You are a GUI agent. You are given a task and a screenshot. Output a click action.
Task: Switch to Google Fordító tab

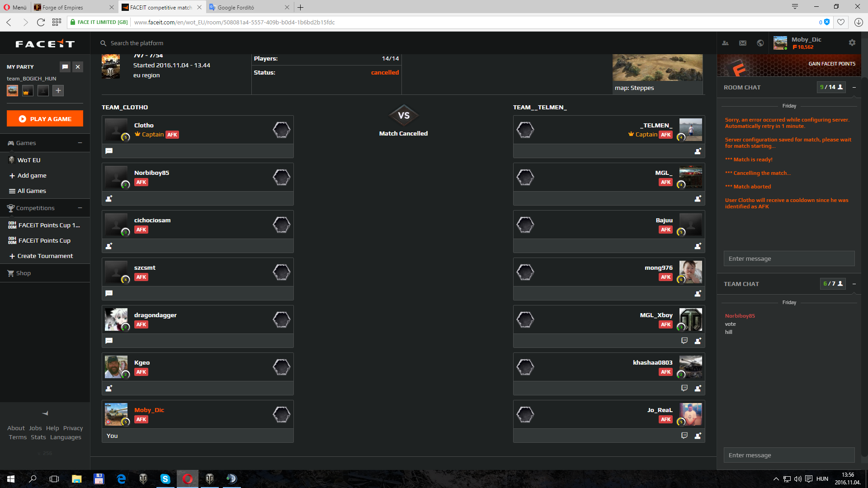[x=250, y=7]
